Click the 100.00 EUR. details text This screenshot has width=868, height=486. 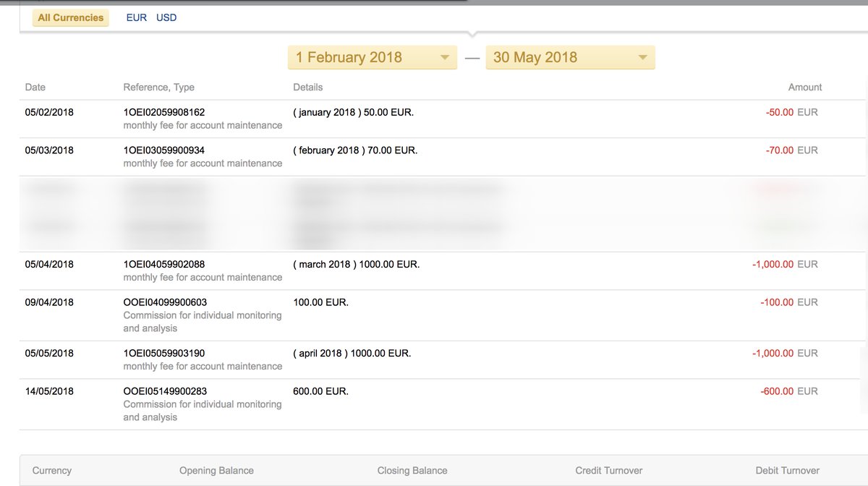[320, 302]
